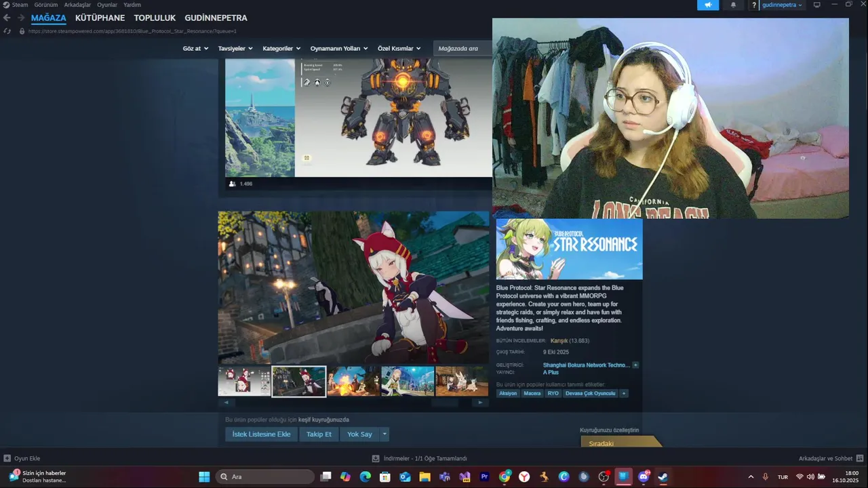Open Microsoft Store from the taskbar
Screen dimensions: 868x488
click(384, 476)
